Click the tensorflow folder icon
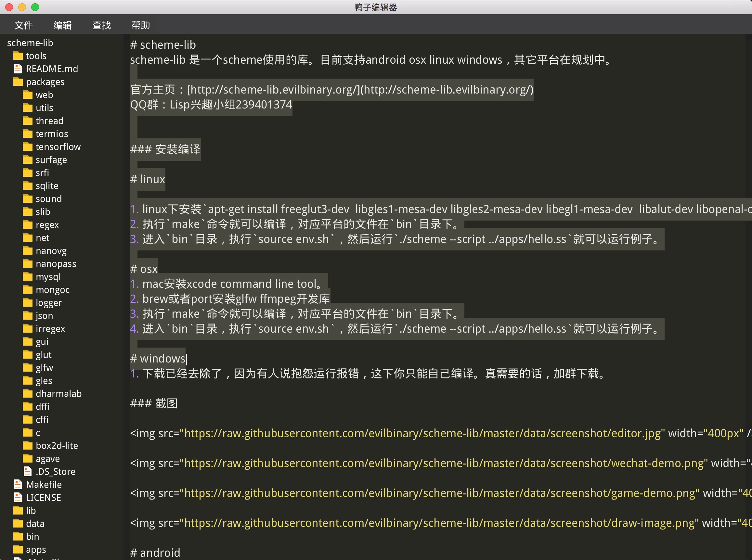752x560 pixels. coord(28,147)
